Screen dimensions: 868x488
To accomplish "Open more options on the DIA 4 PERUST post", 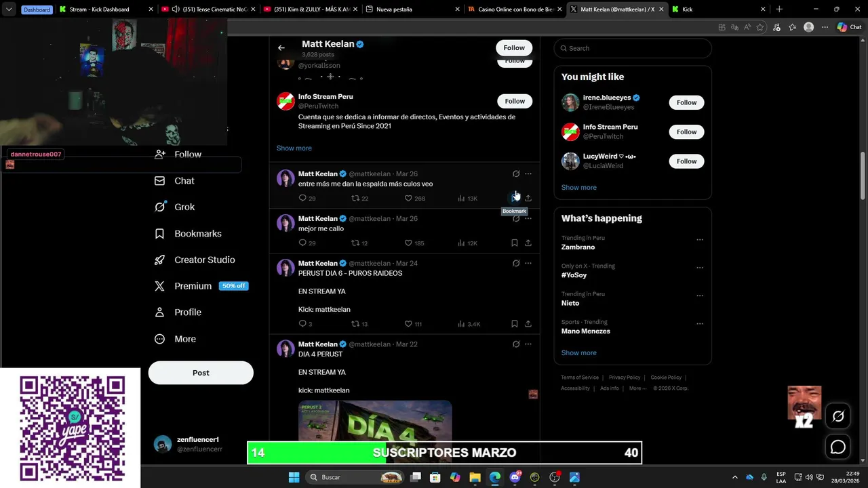I will coord(528,344).
